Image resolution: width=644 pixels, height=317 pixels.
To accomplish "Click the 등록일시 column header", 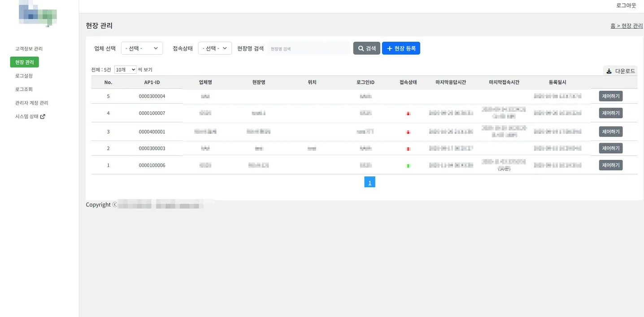I will (557, 82).
